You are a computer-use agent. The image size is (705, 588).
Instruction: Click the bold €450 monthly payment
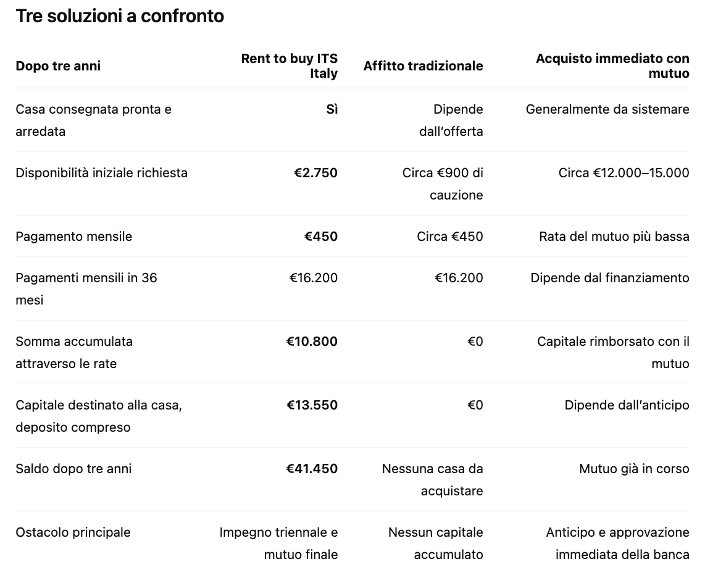(x=321, y=236)
